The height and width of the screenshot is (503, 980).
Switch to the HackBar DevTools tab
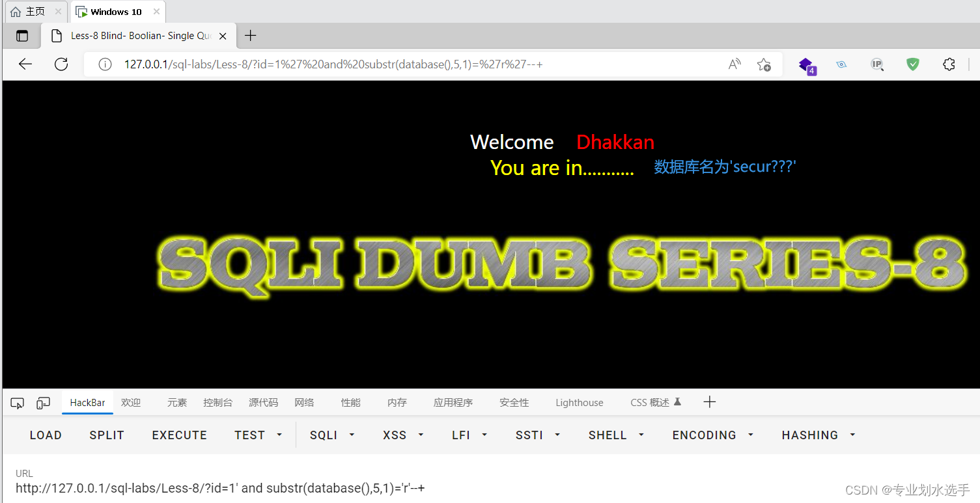coord(87,403)
